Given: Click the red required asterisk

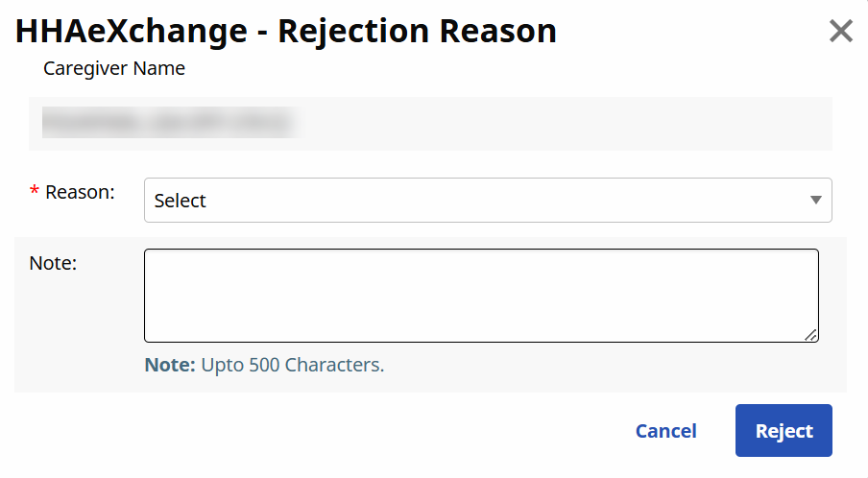Looking at the screenshot, I should tap(35, 194).
